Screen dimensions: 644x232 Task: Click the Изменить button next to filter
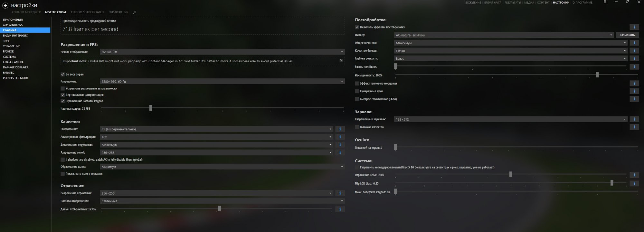pyautogui.click(x=627, y=35)
